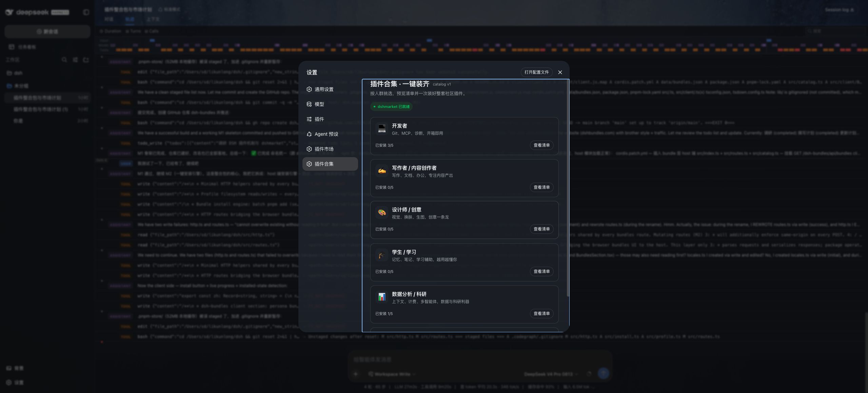
Task: Open 查看清单 for 数据分析 / 科研
Action: pyautogui.click(x=541, y=314)
